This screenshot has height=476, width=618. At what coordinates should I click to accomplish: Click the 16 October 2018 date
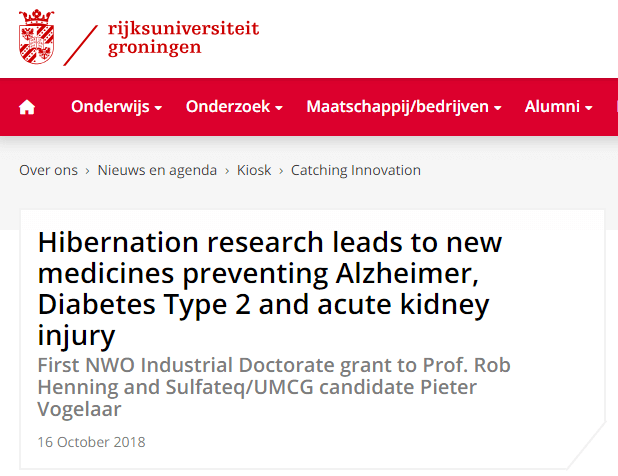click(x=91, y=442)
